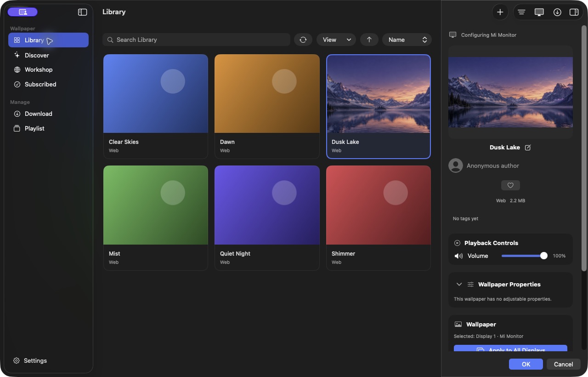Favorite Dusk Lake with the heart button
The image size is (588, 377).
point(510,185)
